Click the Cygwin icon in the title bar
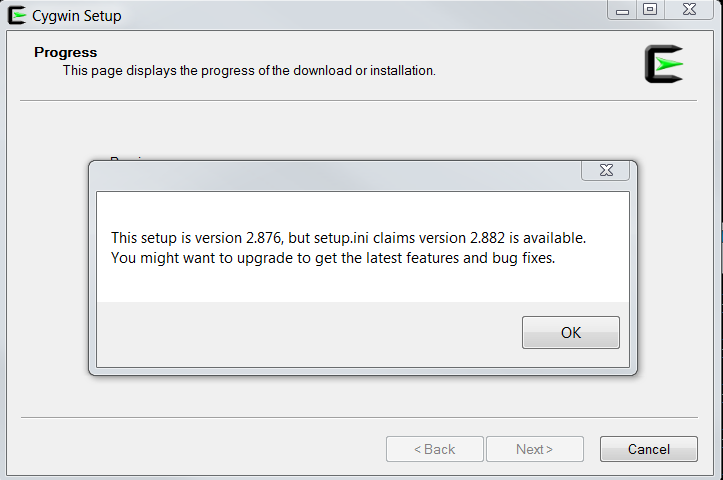This screenshot has height=480, width=723. (x=17, y=16)
